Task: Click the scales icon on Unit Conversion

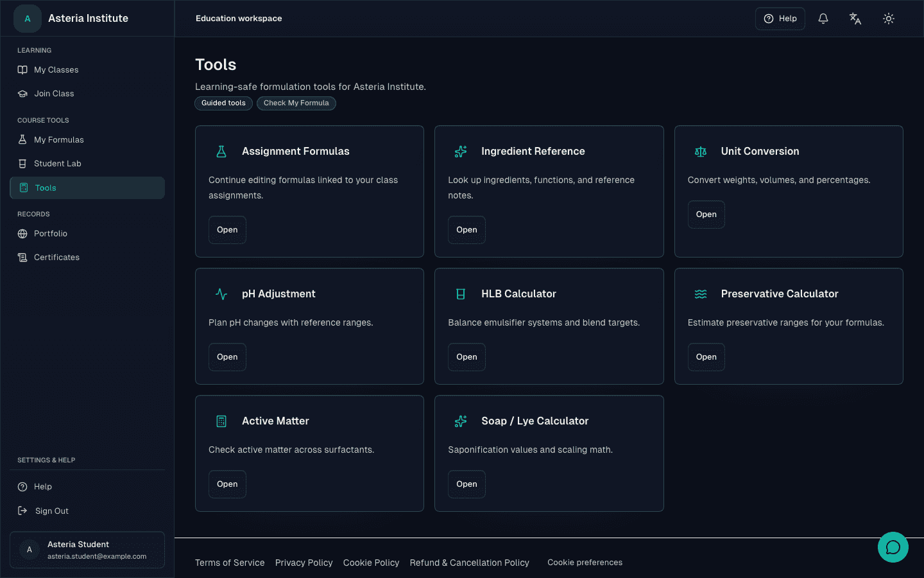Action: (701, 152)
